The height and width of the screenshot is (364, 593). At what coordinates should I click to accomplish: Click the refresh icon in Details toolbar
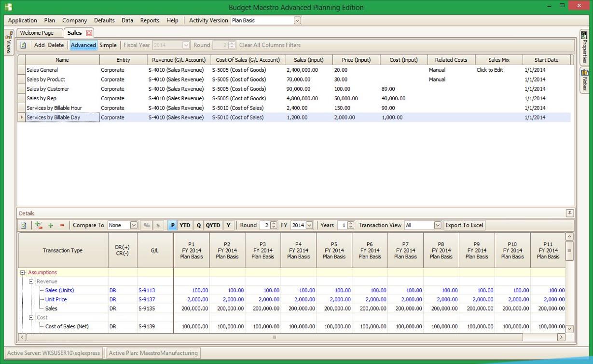23,225
